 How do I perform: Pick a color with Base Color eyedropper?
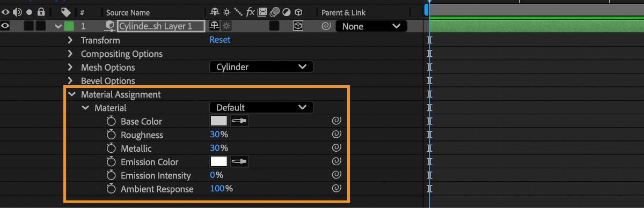point(239,121)
